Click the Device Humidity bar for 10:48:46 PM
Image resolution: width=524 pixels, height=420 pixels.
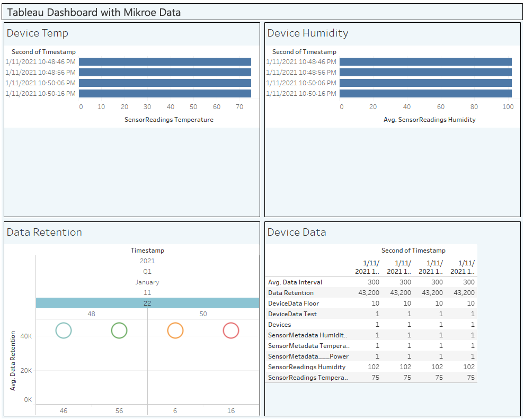(426, 62)
